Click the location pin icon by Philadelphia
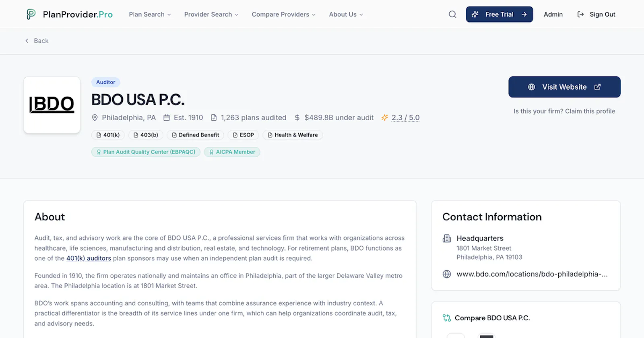The image size is (644, 338). click(95, 117)
